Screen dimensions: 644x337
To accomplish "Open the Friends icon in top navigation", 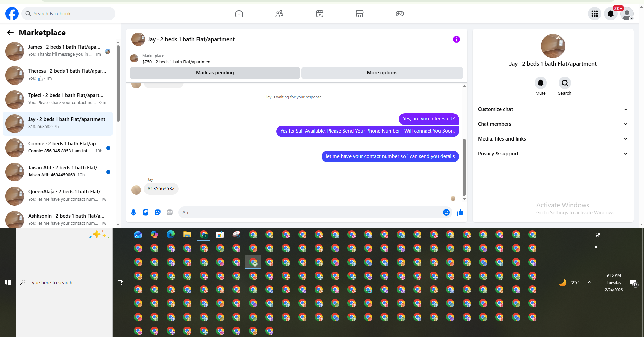I will (x=279, y=14).
